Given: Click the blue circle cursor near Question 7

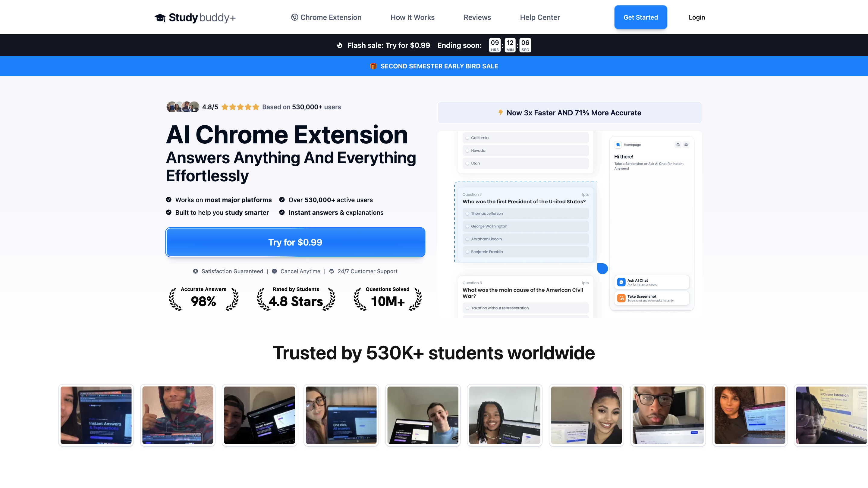Looking at the screenshot, I should (602, 268).
